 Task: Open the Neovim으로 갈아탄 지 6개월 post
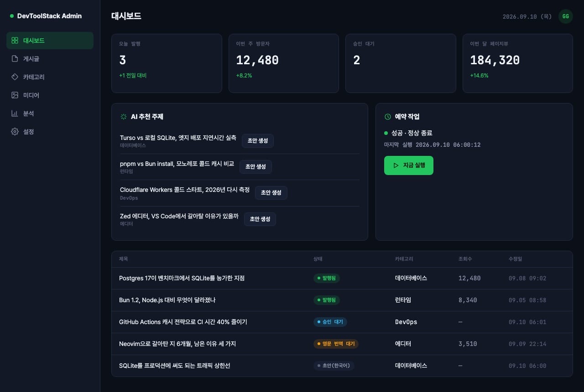(177, 344)
